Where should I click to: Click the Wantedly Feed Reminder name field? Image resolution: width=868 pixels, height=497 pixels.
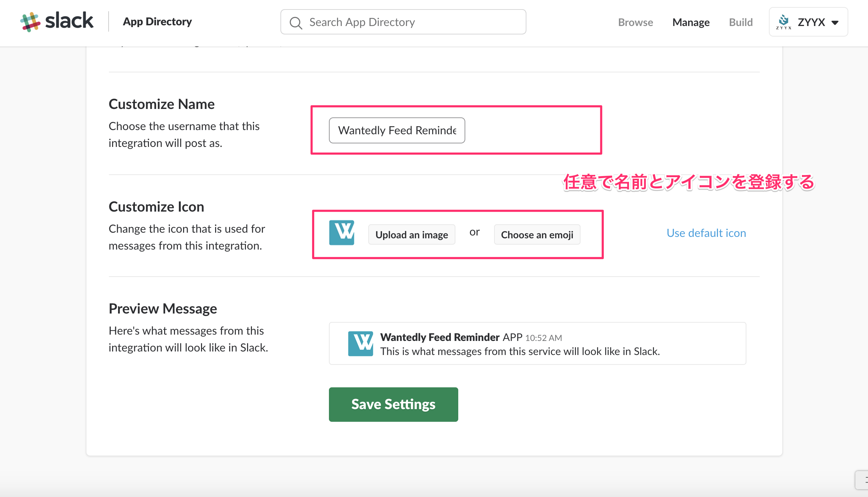pos(397,130)
